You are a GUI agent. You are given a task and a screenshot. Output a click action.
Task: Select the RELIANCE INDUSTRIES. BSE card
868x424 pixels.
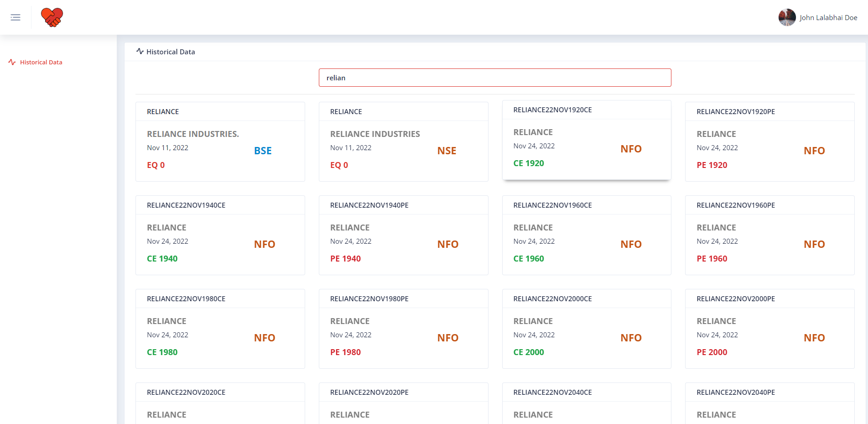coord(220,141)
